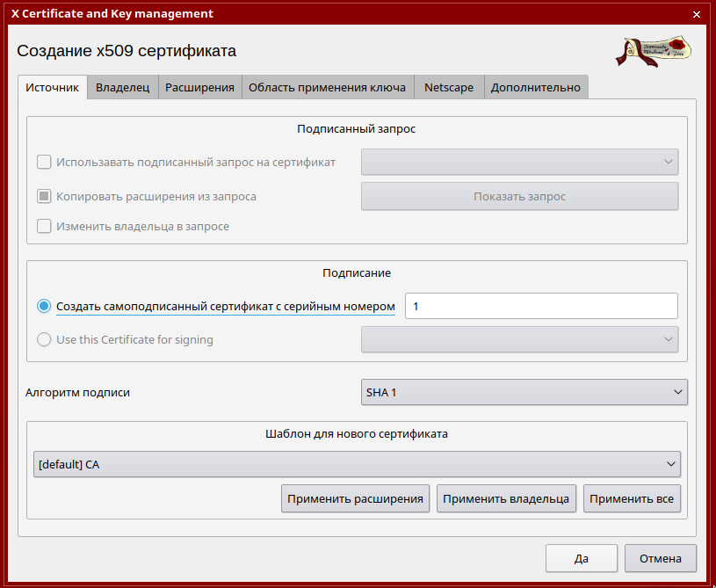Expand the 'Алгоритм подписи' SHA 1 dropdown
Screen dimensions: 716x588
(524, 392)
